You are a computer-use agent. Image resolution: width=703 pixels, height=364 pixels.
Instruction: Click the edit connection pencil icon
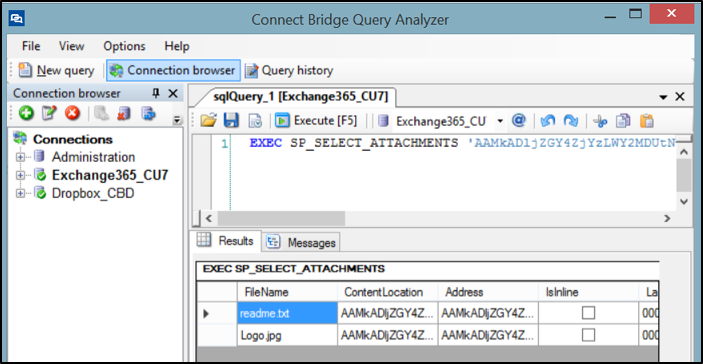tap(49, 113)
